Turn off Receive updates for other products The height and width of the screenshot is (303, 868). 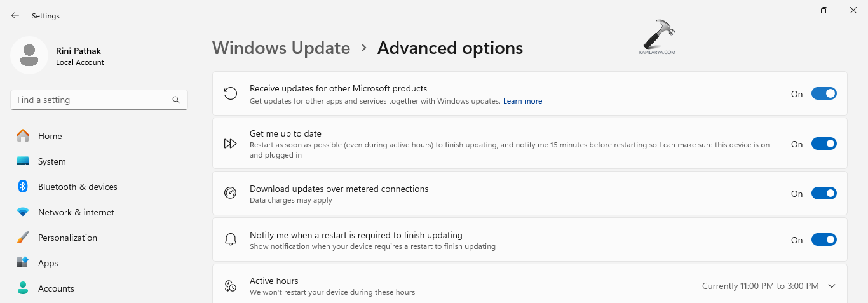point(824,94)
